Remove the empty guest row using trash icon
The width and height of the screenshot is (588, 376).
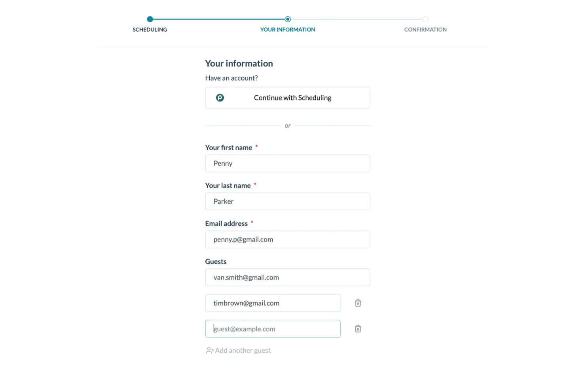pyautogui.click(x=358, y=329)
